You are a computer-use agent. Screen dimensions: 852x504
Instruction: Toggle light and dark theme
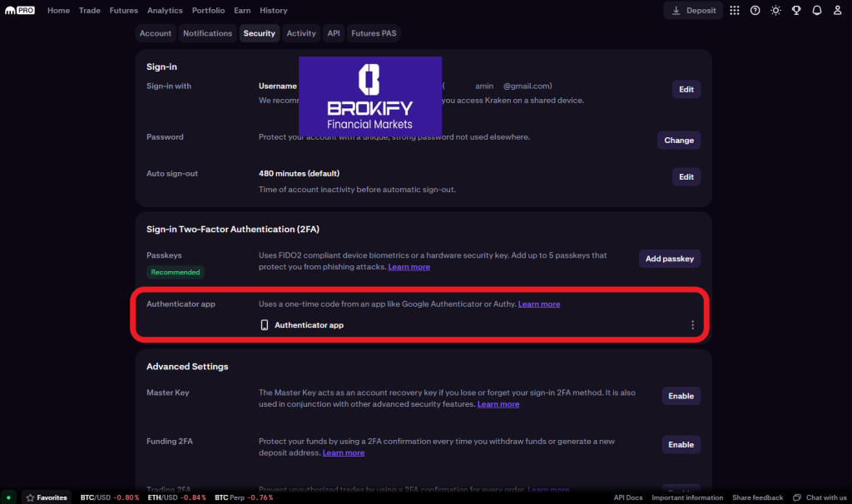pyautogui.click(x=775, y=10)
